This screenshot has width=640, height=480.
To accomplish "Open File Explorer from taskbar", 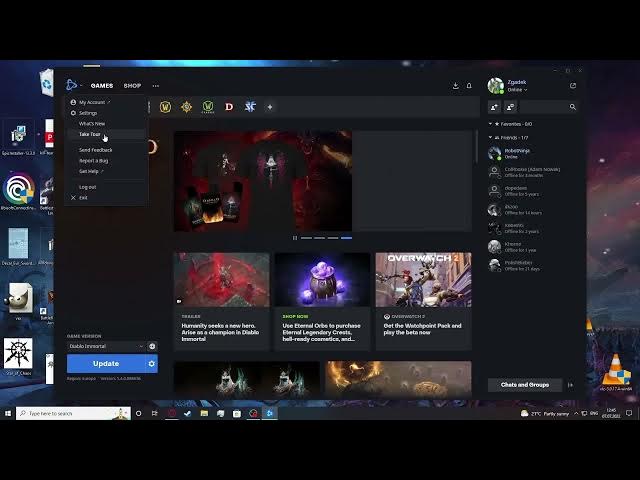I will coord(204,413).
